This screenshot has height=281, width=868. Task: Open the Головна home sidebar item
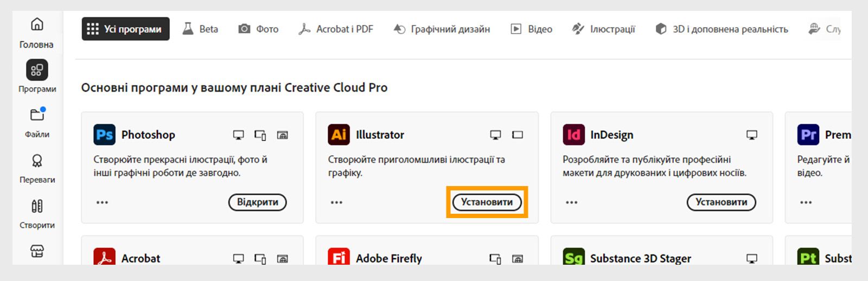[37, 33]
